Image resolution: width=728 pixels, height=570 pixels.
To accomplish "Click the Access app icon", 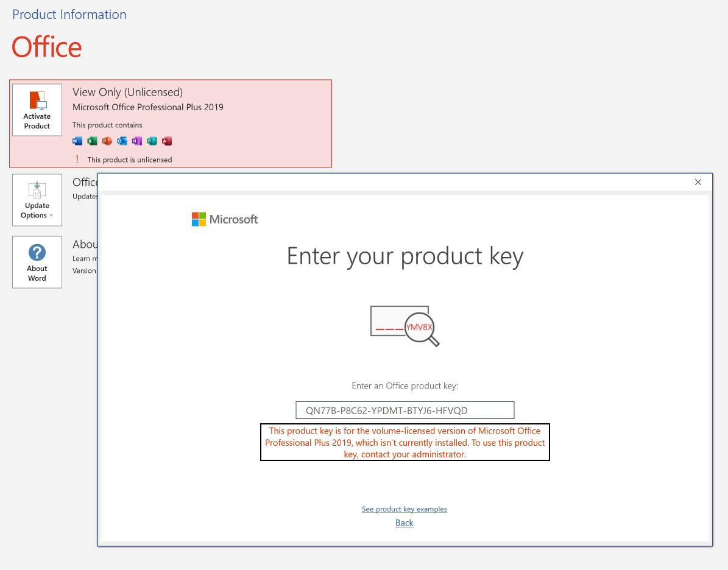I will coord(167,141).
